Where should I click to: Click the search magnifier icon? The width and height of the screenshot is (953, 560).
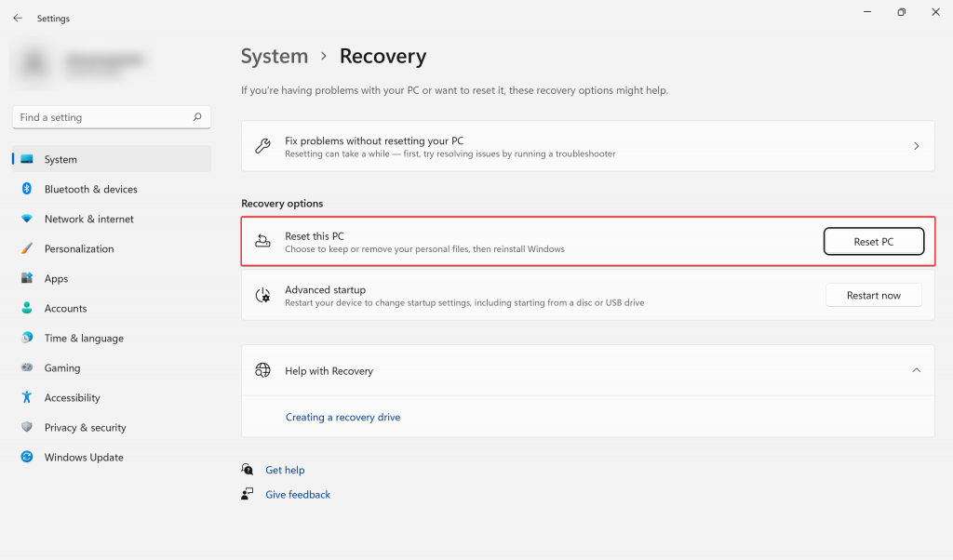pos(197,116)
